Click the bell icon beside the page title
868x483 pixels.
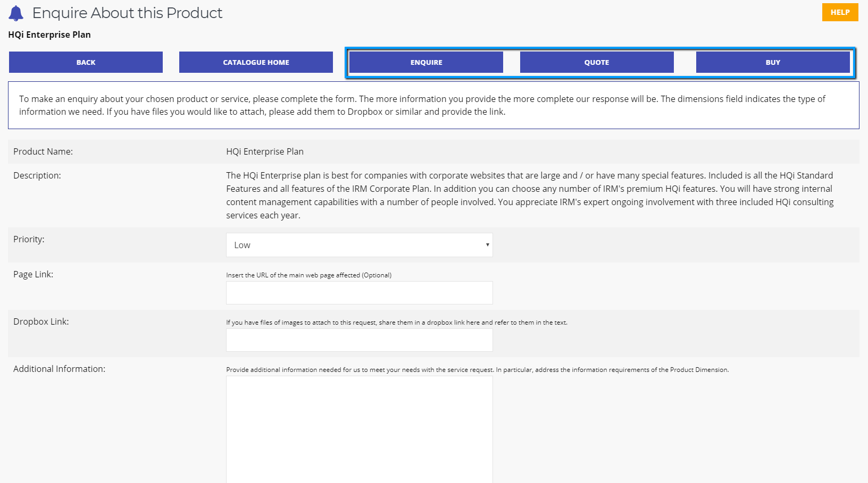click(16, 13)
